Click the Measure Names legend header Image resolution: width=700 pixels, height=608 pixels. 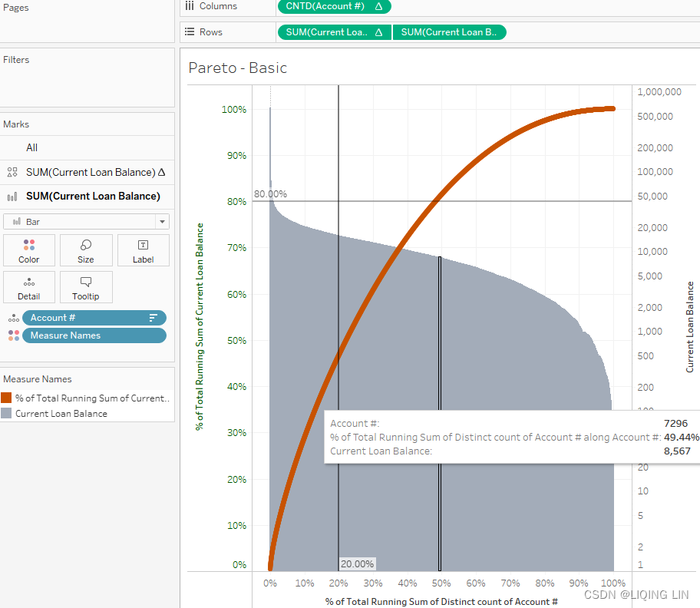point(38,379)
